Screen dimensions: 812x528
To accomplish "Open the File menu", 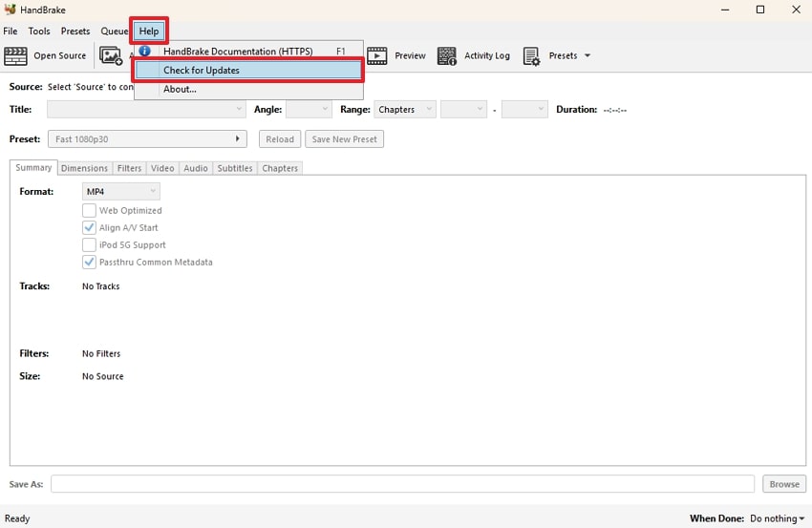I will tap(11, 32).
